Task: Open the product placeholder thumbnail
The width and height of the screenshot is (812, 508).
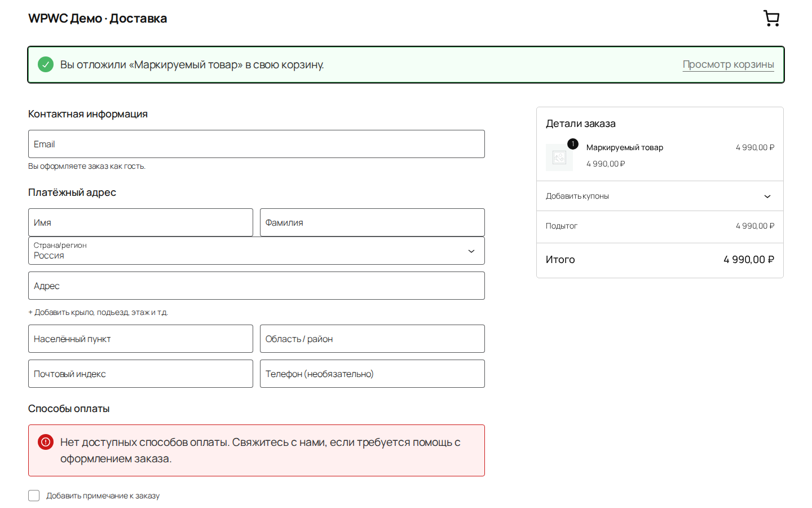Action: [x=559, y=157]
